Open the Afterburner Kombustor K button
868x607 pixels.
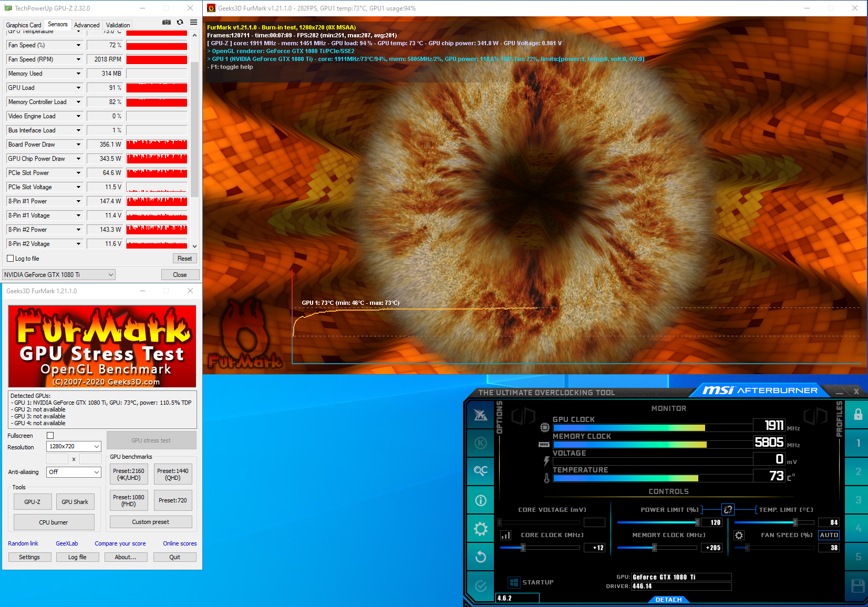[x=480, y=443]
